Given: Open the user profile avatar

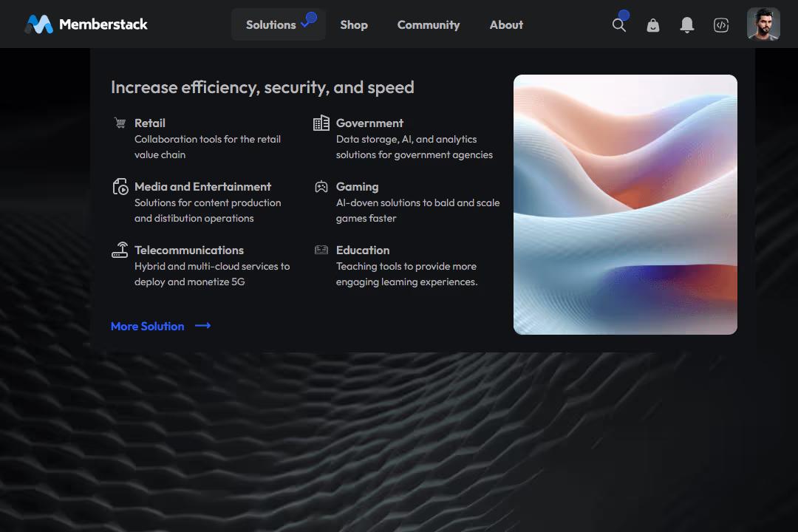Looking at the screenshot, I should click(x=763, y=24).
